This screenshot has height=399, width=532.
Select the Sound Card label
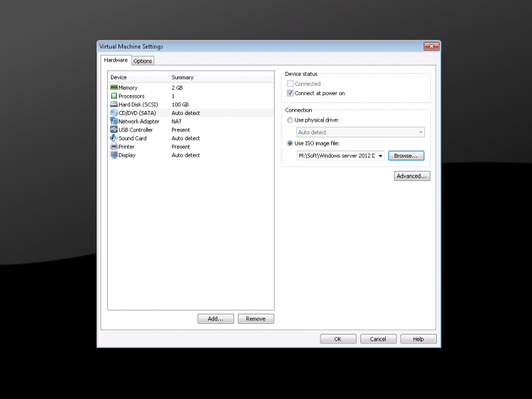coord(132,138)
